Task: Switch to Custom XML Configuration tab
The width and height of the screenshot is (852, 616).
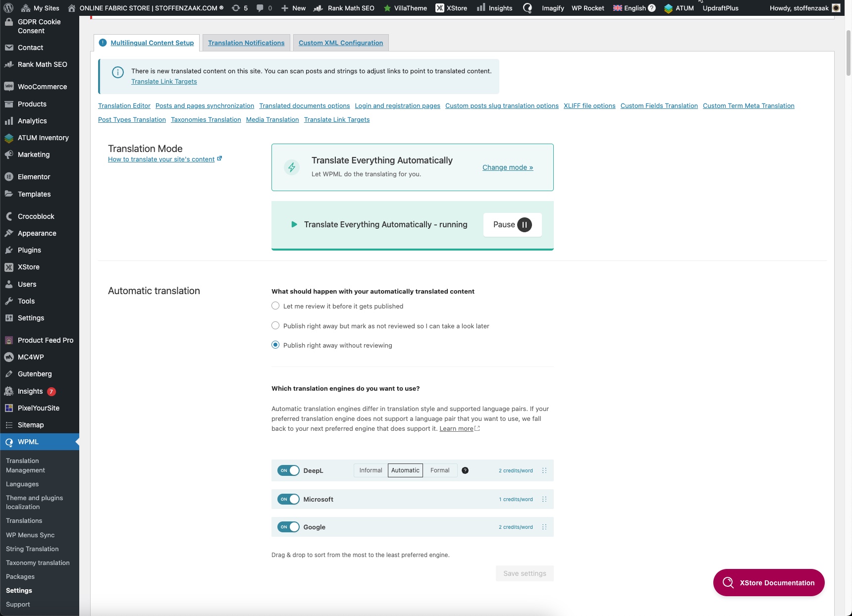Action: click(x=341, y=43)
